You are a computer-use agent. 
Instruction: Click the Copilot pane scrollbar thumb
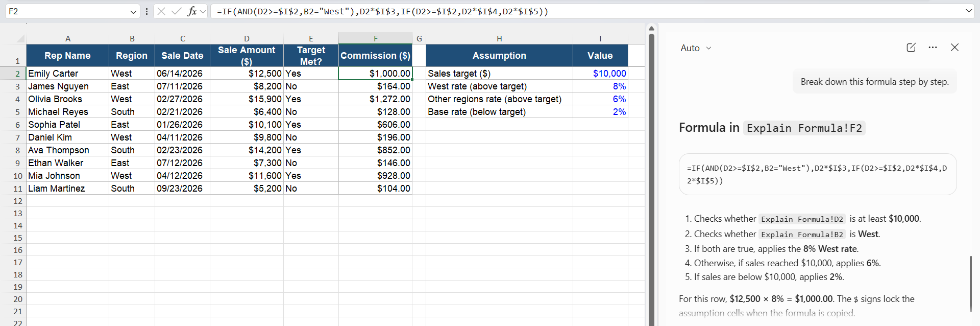[970, 284]
